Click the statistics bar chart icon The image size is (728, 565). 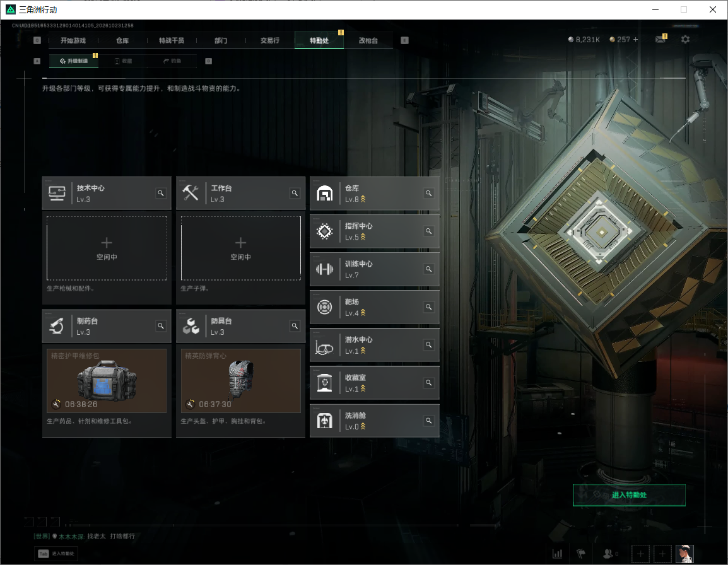(557, 554)
